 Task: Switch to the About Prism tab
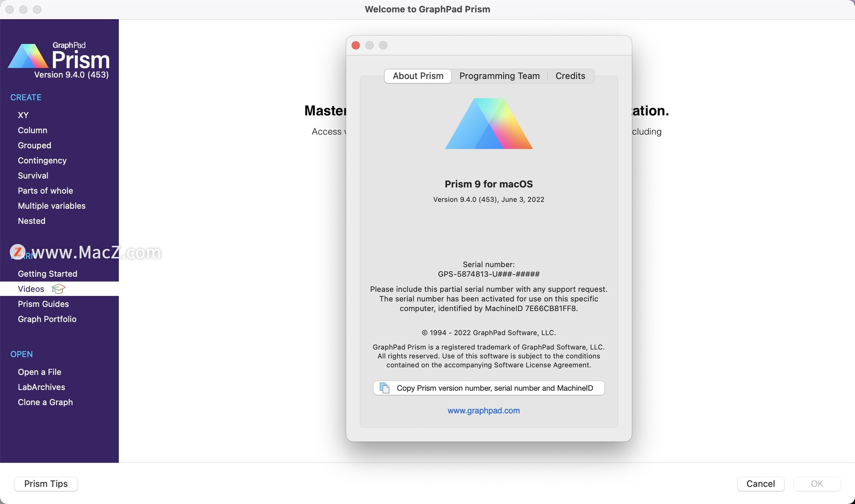pos(418,76)
